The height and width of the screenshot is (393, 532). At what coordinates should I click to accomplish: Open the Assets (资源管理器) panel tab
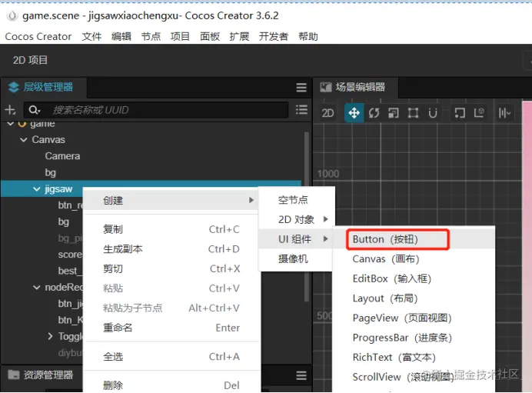pos(41,375)
